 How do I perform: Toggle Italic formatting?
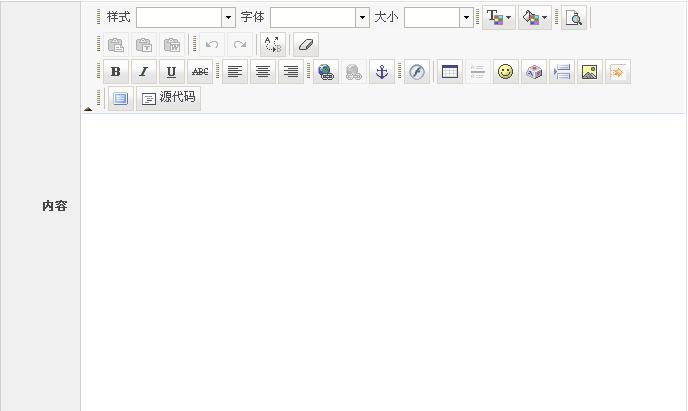pyautogui.click(x=144, y=71)
